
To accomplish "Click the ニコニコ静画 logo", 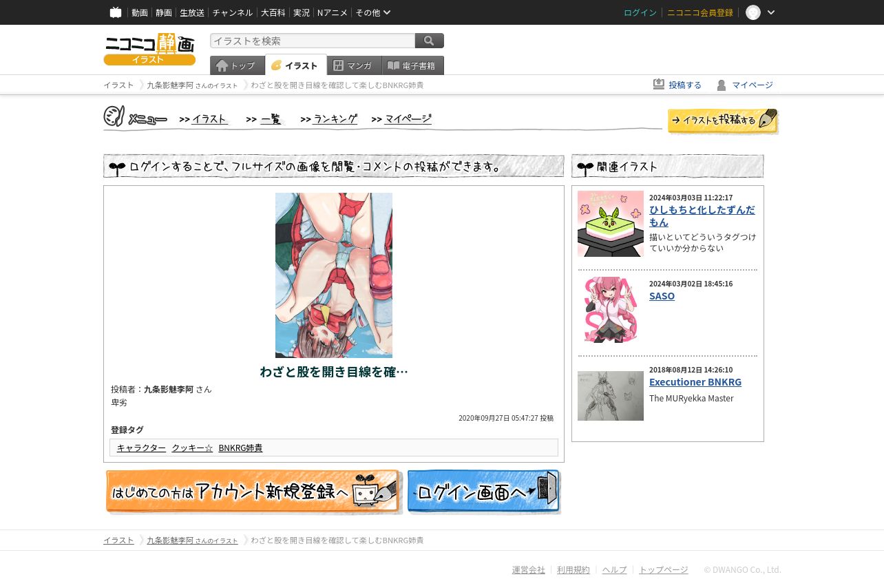I will point(149,49).
